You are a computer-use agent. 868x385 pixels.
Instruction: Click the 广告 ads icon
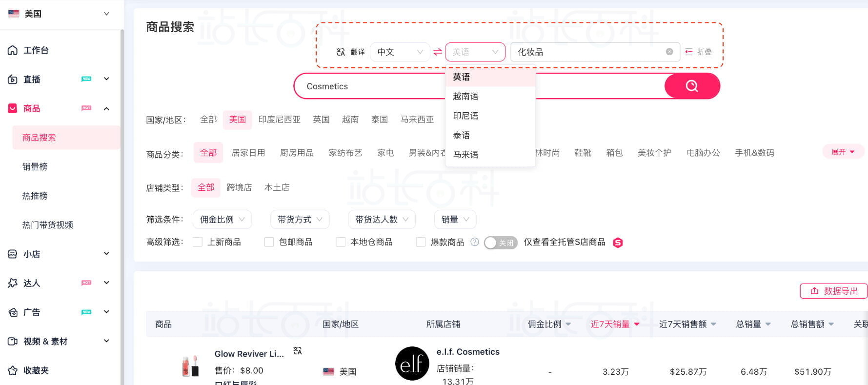(13, 312)
